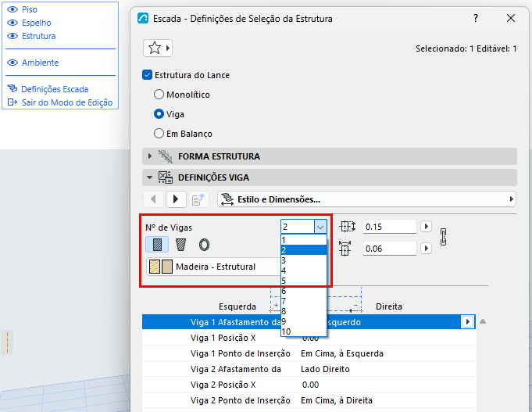
Task: Choose 10 in beam count list
Action: [x=304, y=331]
